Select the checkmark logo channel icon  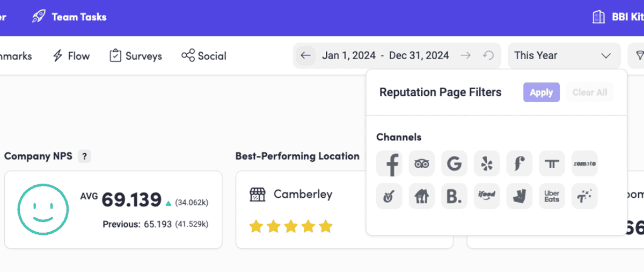[389, 196]
